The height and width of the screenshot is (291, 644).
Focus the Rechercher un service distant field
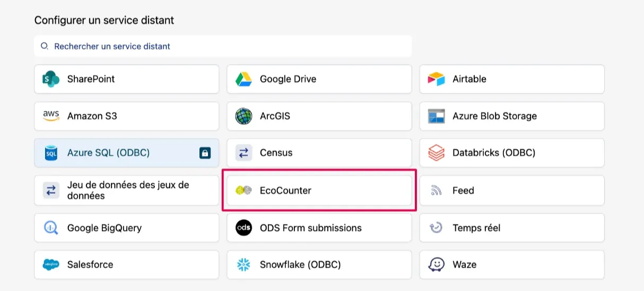(x=223, y=46)
